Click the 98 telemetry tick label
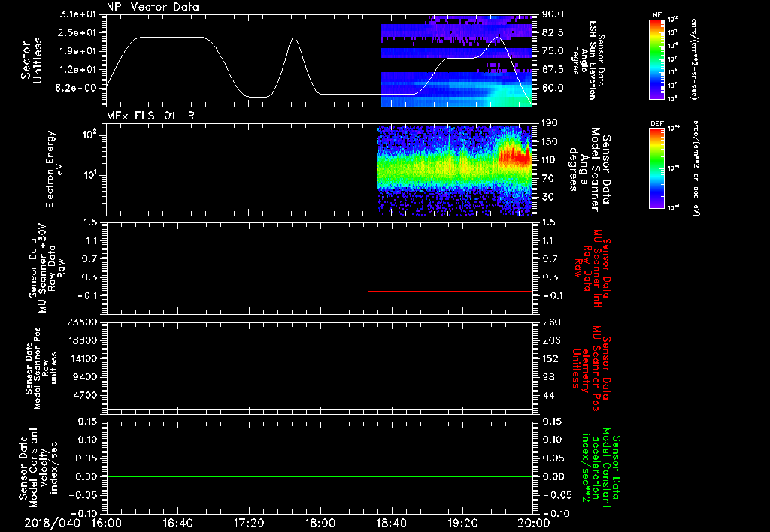 pos(548,377)
